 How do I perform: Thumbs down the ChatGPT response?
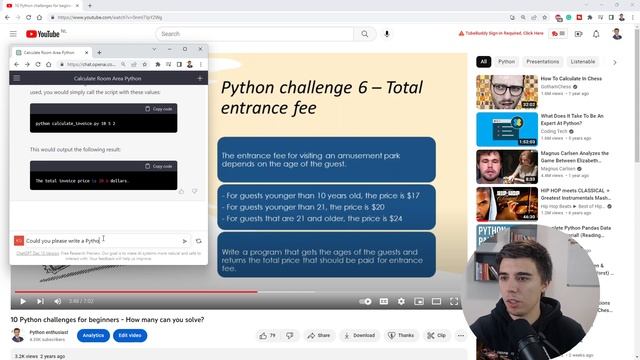pos(195,191)
